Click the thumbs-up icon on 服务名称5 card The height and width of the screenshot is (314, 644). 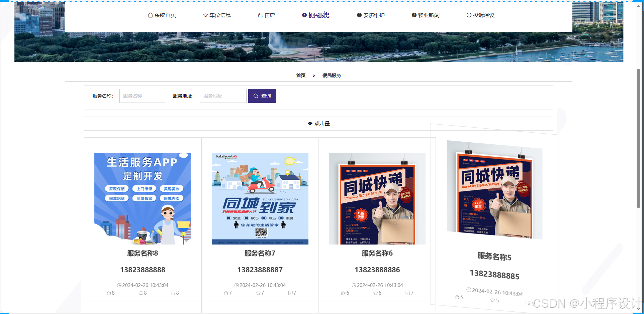[457, 297]
